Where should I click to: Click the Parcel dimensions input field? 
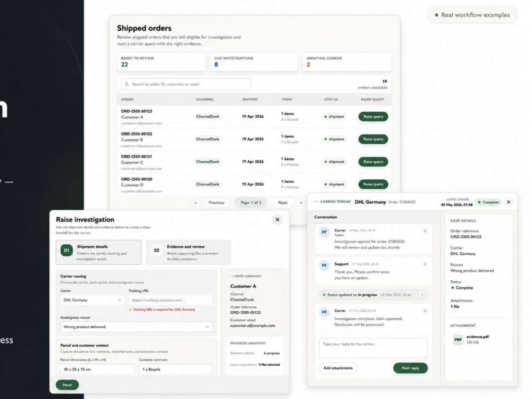[x=97, y=369]
